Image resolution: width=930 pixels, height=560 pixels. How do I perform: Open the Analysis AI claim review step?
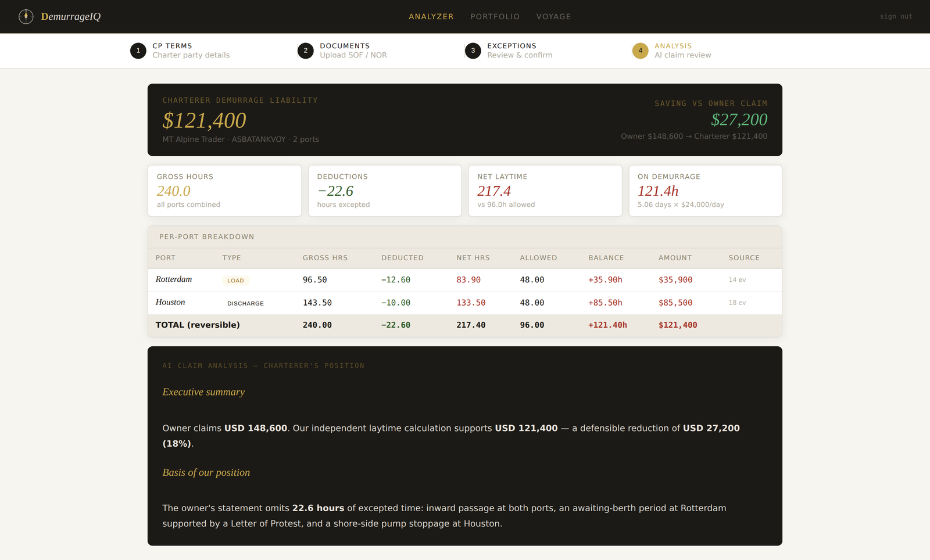click(x=683, y=51)
